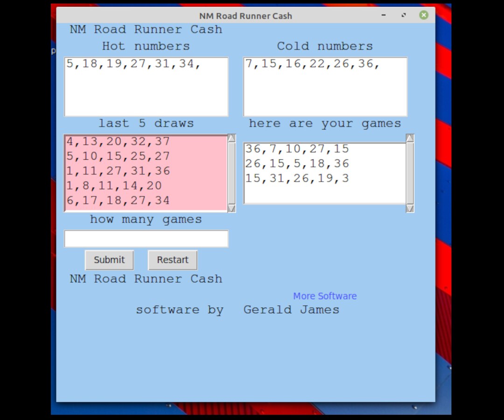Click the up arrow on the games scrollbar

[410, 137]
